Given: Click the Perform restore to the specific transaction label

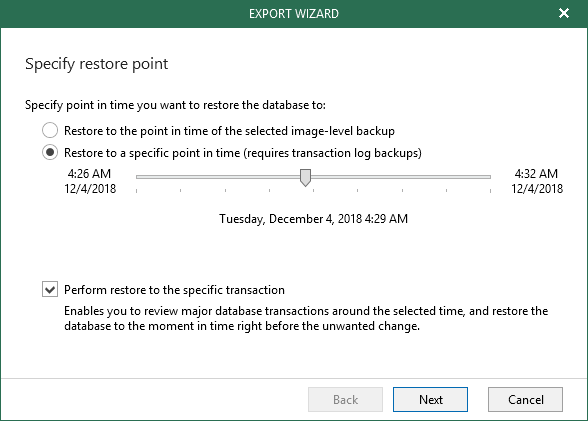Looking at the screenshot, I should point(174,290).
